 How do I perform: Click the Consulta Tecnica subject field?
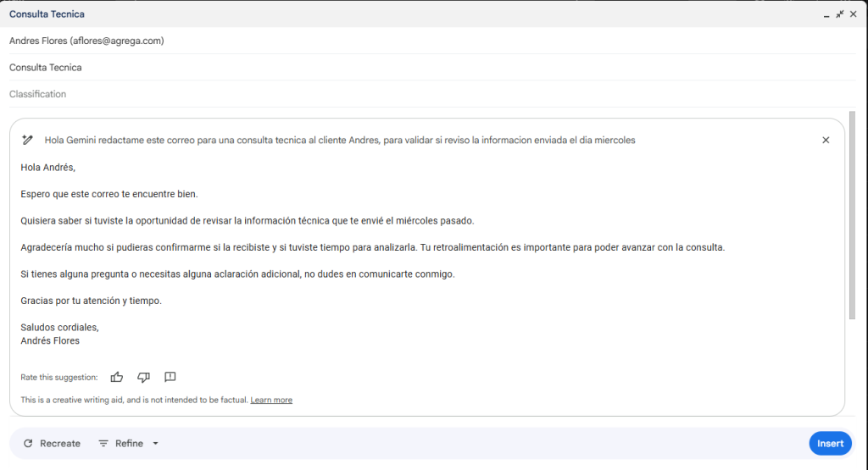click(432, 68)
